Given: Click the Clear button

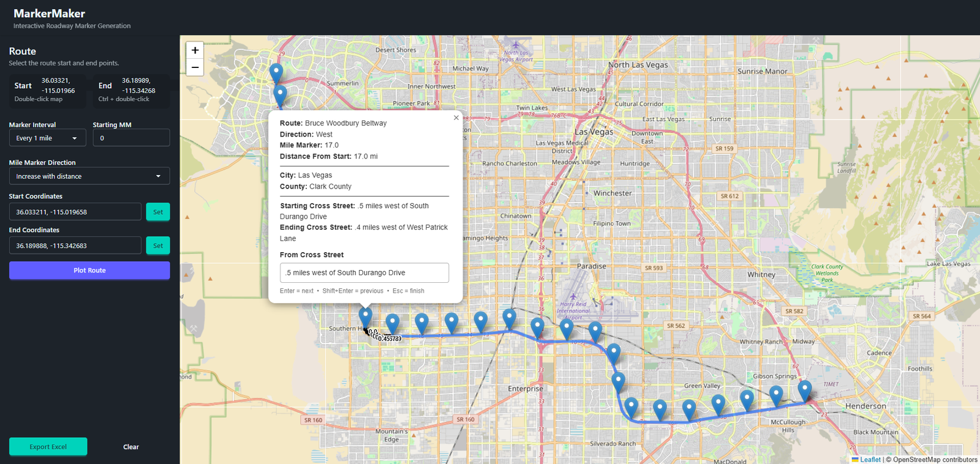Looking at the screenshot, I should pyautogui.click(x=131, y=447).
